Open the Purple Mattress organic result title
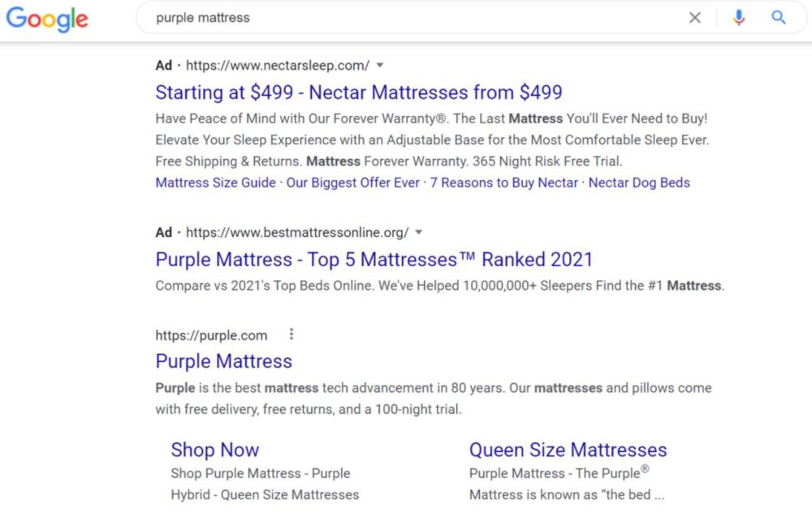 [x=224, y=361]
